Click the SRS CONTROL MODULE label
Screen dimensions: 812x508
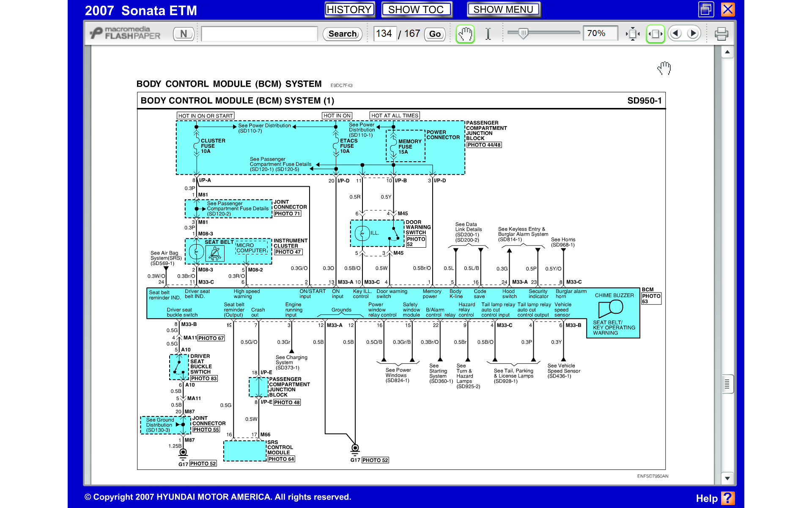point(280,447)
